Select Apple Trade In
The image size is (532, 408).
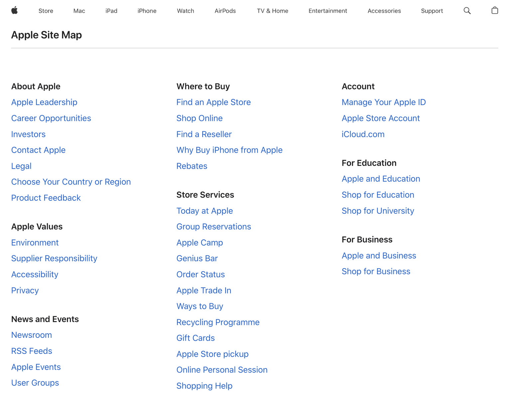click(203, 290)
